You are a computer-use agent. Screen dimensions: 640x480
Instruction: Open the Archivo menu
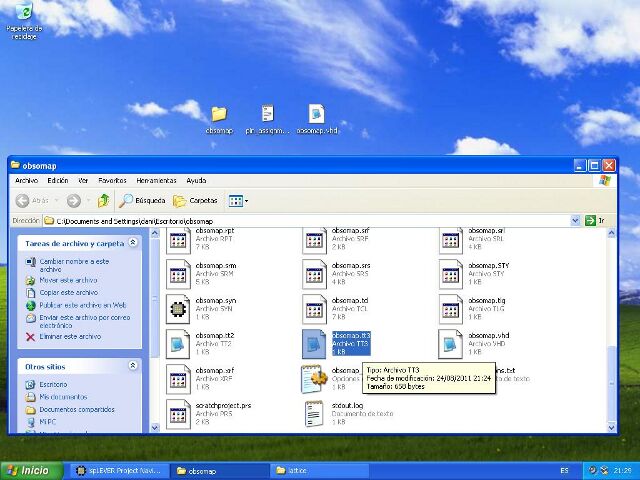point(27,180)
